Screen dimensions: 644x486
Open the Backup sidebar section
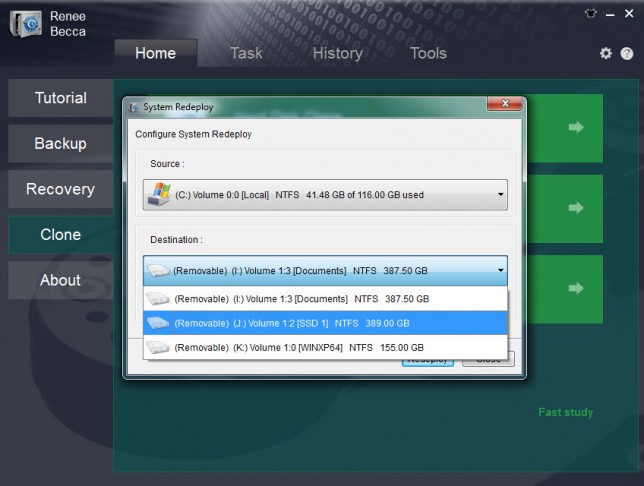tap(60, 144)
